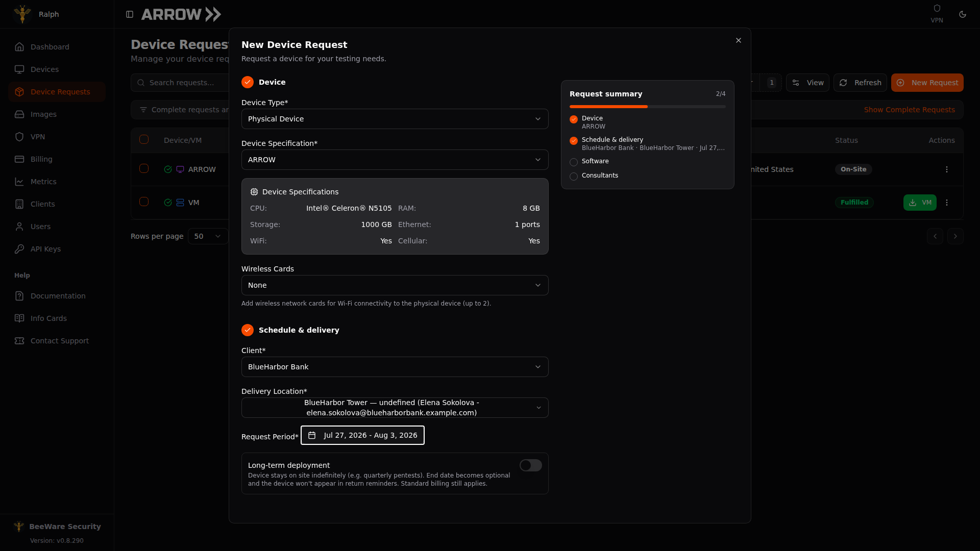Image resolution: width=980 pixels, height=551 pixels.
Task: Open the Device Type dropdown
Action: (x=395, y=119)
